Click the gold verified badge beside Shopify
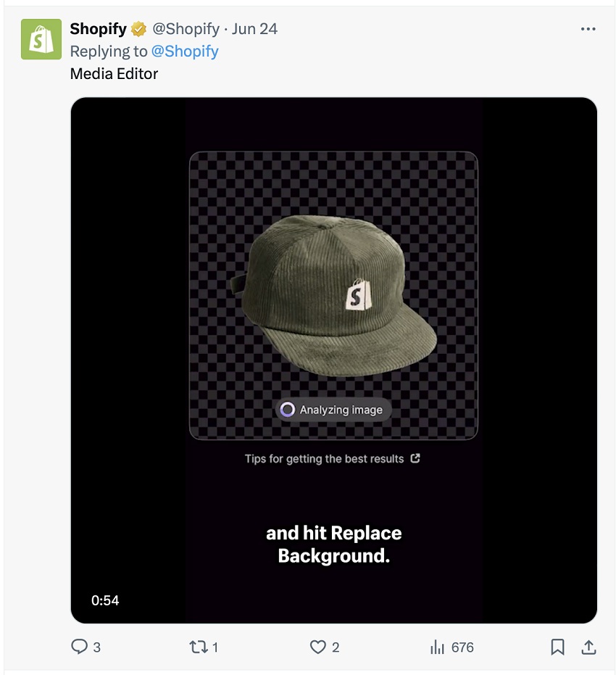 pos(138,29)
